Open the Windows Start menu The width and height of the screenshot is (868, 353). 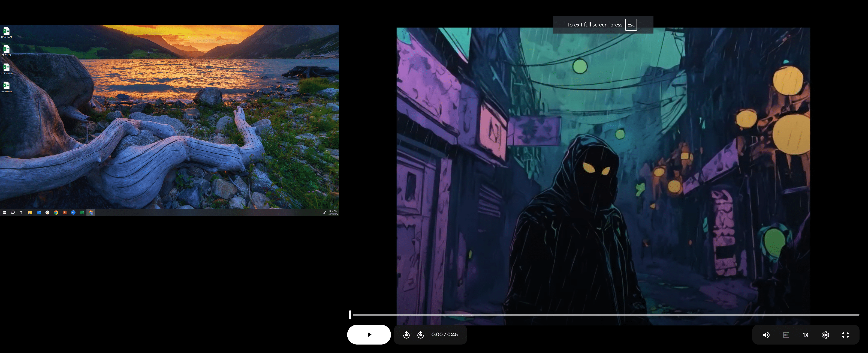(4, 212)
